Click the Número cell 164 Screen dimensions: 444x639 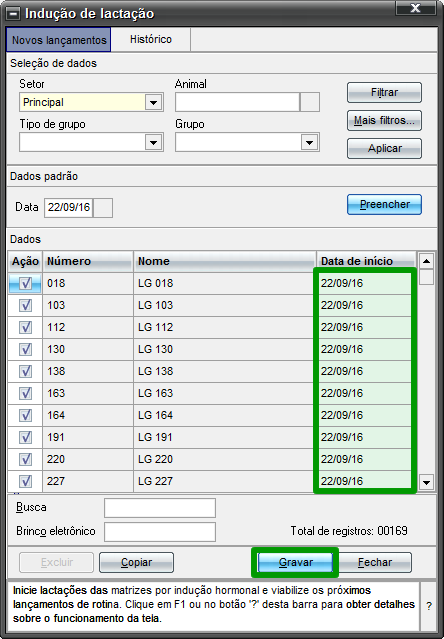[x=88, y=415]
